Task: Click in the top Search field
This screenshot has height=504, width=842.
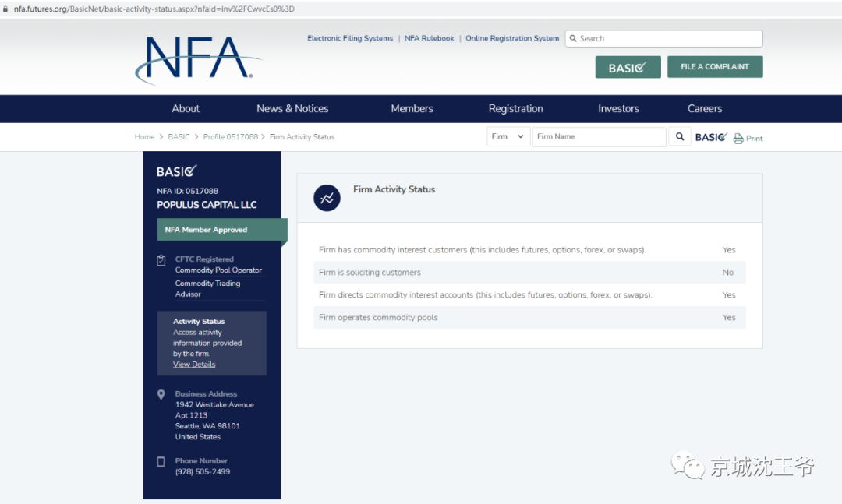Action: [663, 39]
